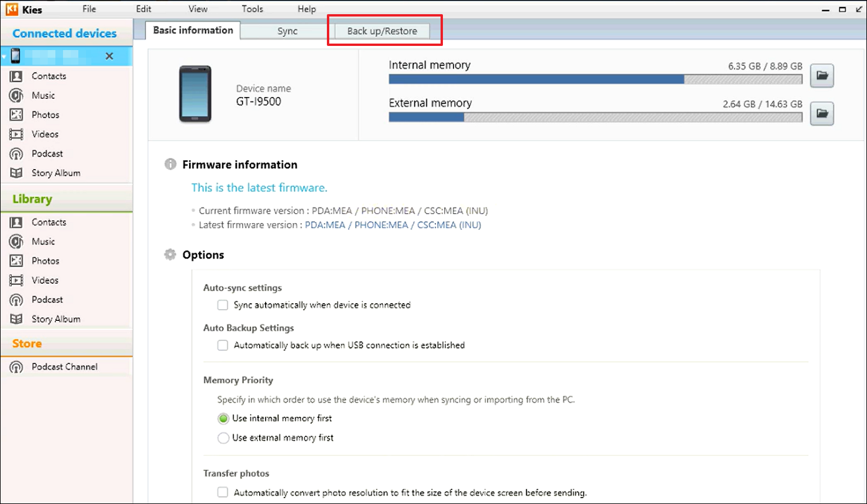Screen dimensions: 867x504
Task: Click Contacts icon under Connected devices
Action: tap(16, 76)
